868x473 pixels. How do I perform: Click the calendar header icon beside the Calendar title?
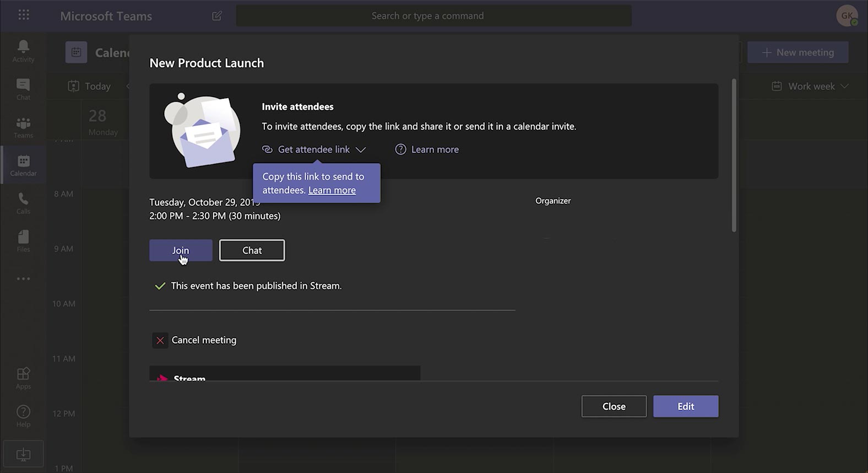[77, 52]
